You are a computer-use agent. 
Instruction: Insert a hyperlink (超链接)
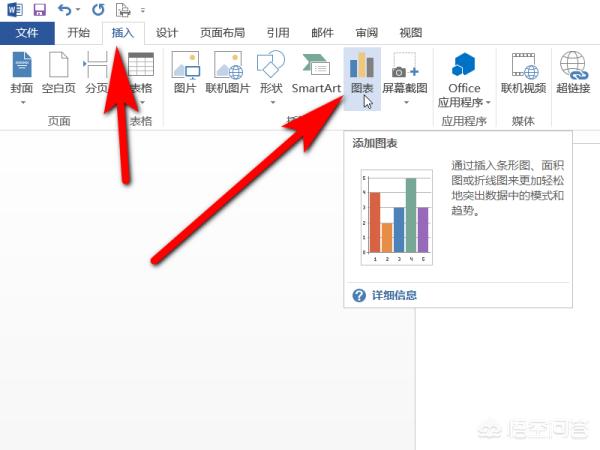pyautogui.click(x=573, y=73)
